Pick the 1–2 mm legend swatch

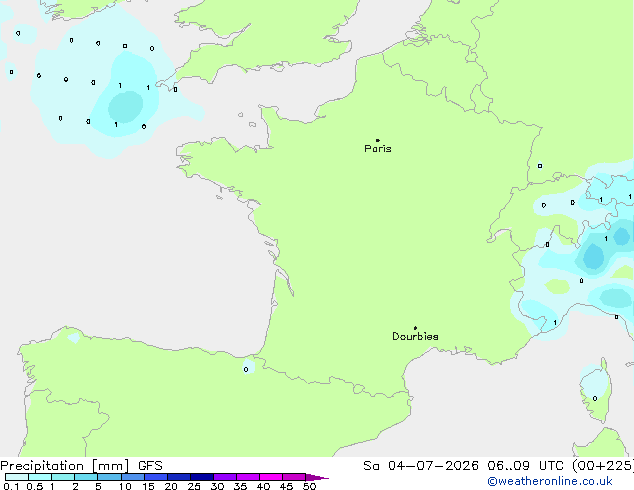tap(63, 477)
